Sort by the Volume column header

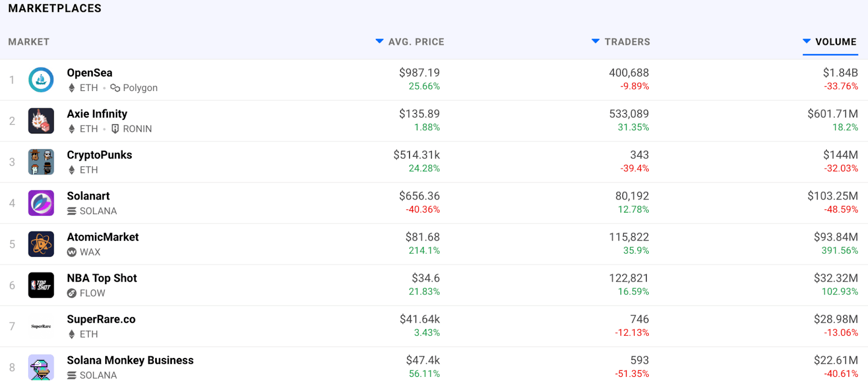pos(835,42)
